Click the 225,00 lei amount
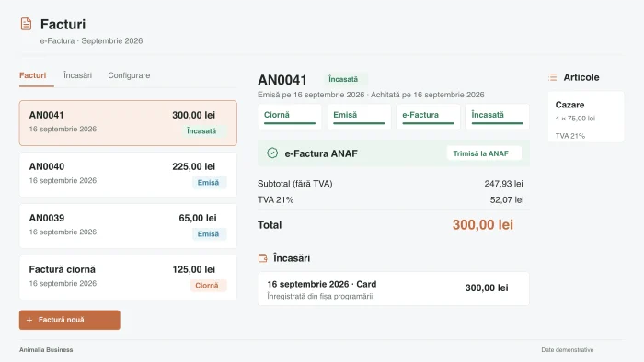This screenshot has height=362, width=644. [194, 166]
